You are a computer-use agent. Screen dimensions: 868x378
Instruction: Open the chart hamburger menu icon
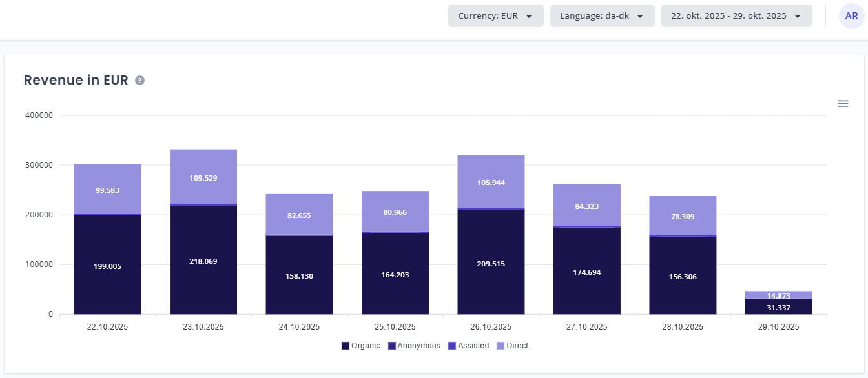coord(843,104)
